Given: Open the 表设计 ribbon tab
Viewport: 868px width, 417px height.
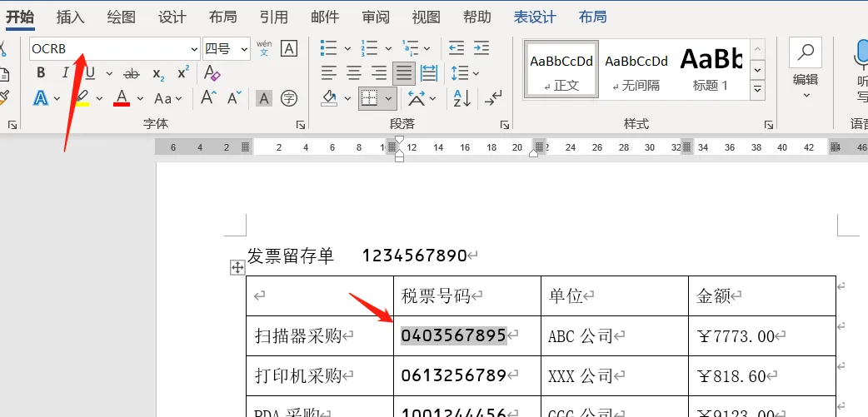Looking at the screenshot, I should tap(534, 17).
